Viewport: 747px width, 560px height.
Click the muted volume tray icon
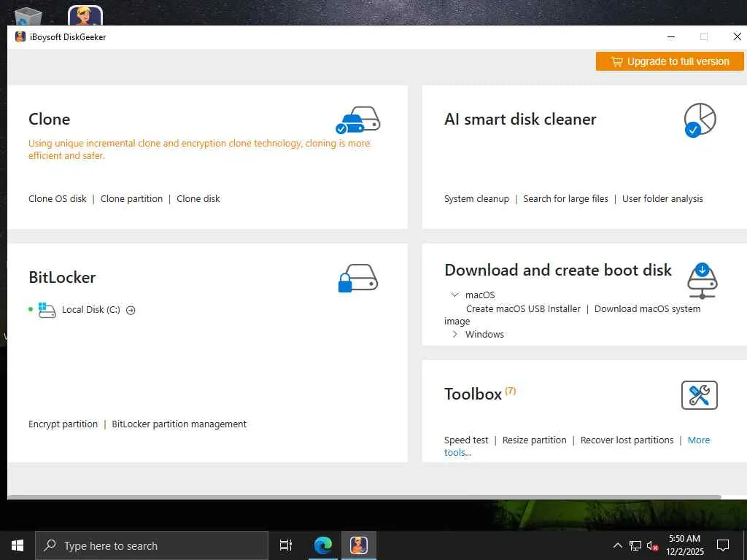(652, 545)
